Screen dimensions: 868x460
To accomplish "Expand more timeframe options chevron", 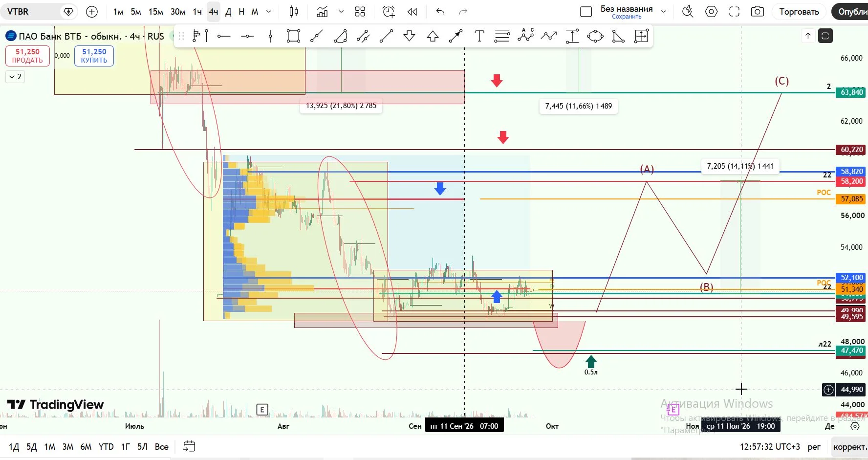I will tap(269, 12).
